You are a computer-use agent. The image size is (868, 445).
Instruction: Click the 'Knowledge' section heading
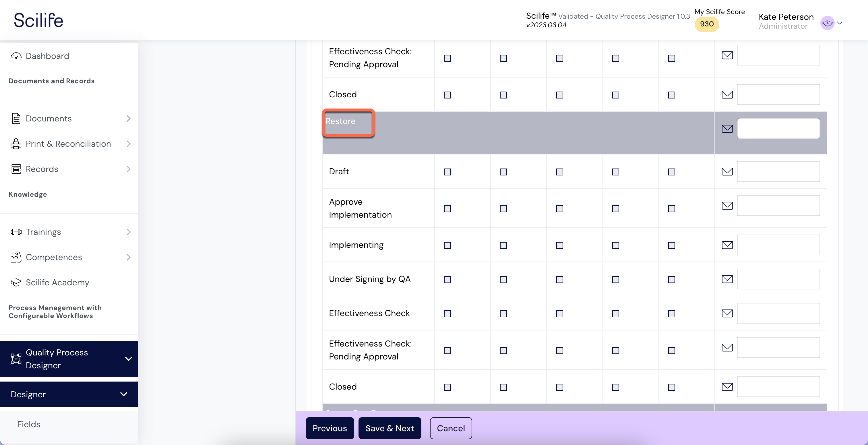[x=28, y=195]
